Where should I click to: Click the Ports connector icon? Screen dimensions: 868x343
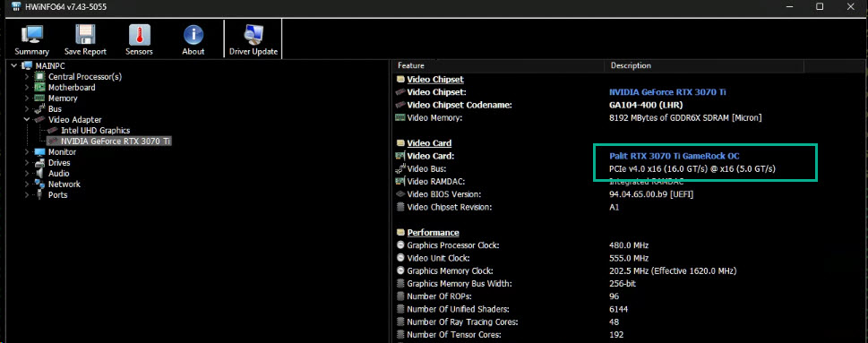point(39,194)
